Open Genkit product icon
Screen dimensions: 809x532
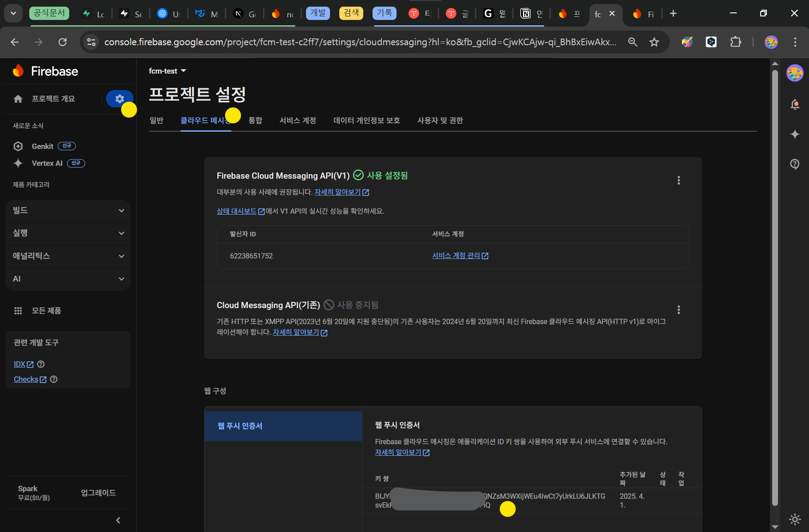18,146
